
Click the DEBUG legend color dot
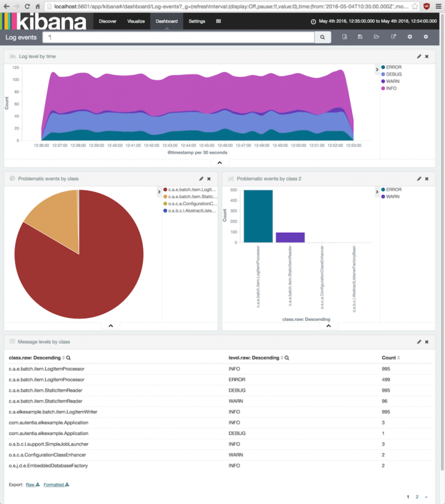[x=383, y=74]
